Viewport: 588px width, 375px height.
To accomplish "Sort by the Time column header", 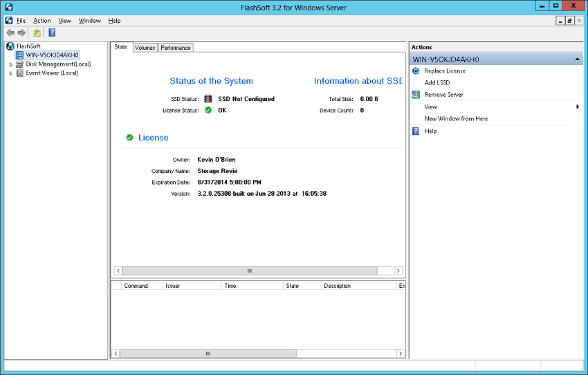I will point(252,286).
